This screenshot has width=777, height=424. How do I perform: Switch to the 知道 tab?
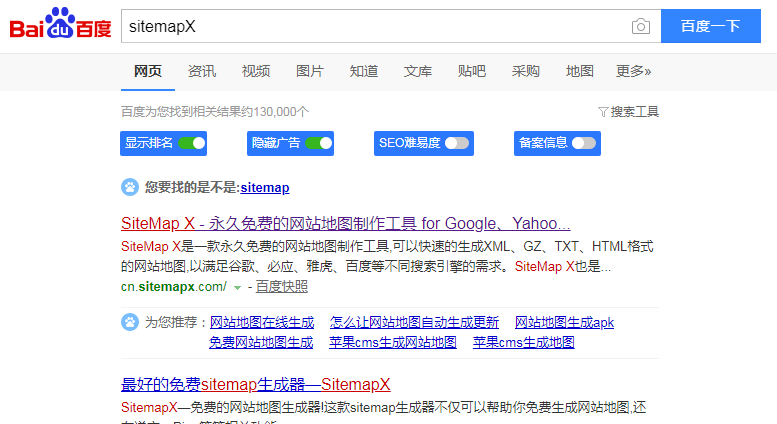pos(364,71)
